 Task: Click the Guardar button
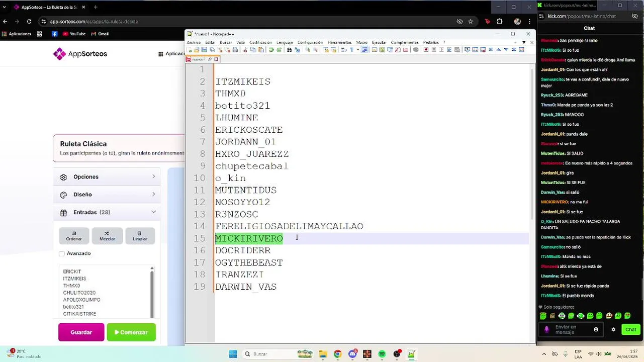pyautogui.click(x=81, y=332)
